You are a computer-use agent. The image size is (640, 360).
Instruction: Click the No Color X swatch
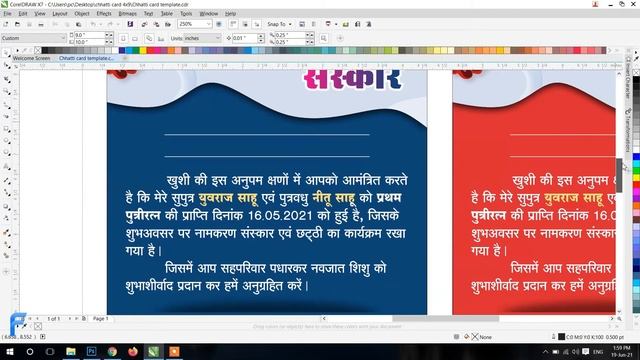(38, 50)
